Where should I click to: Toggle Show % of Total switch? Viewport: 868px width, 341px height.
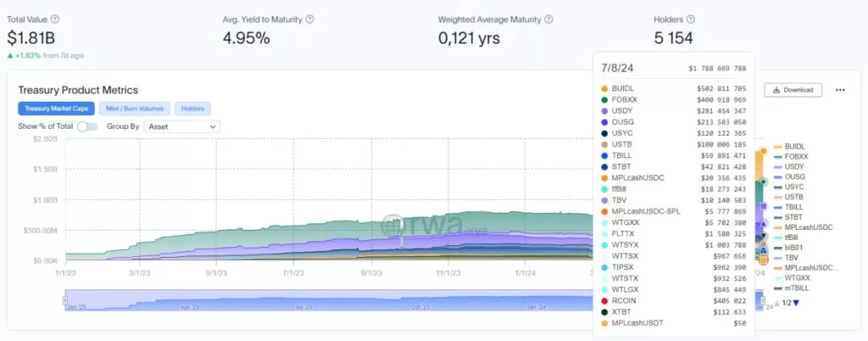[x=87, y=126]
